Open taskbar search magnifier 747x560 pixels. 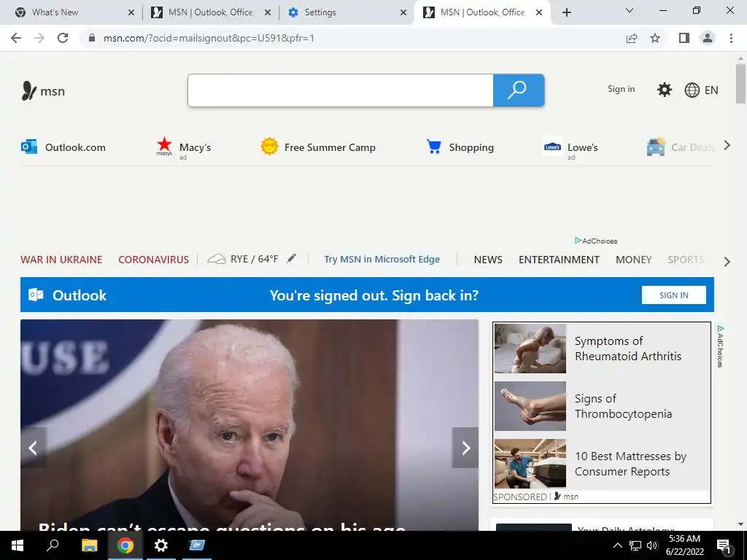(x=53, y=545)
